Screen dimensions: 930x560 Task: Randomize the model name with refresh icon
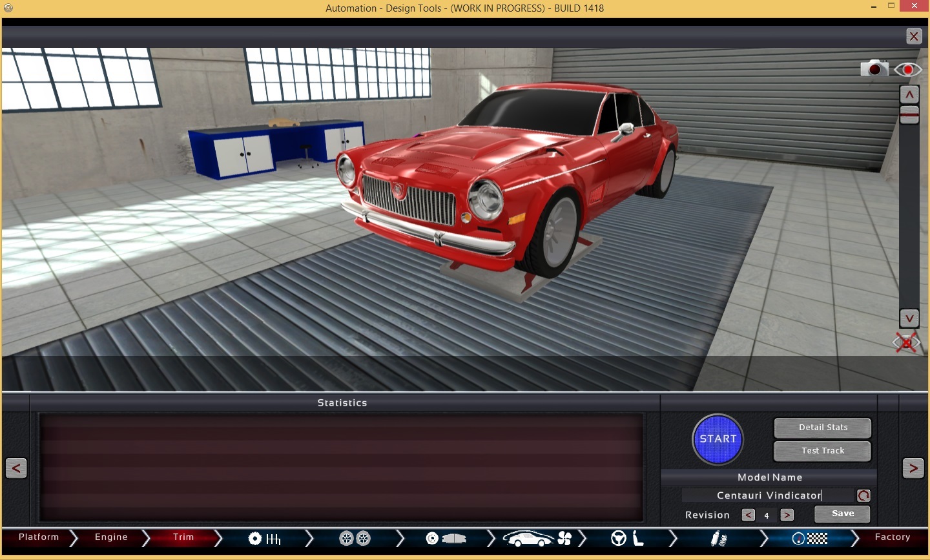click(x=863, y=495)
